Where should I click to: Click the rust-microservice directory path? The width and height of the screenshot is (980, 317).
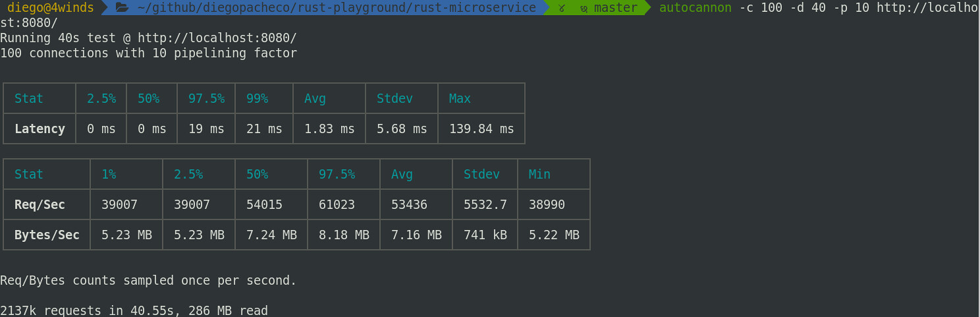click(337, 8)
